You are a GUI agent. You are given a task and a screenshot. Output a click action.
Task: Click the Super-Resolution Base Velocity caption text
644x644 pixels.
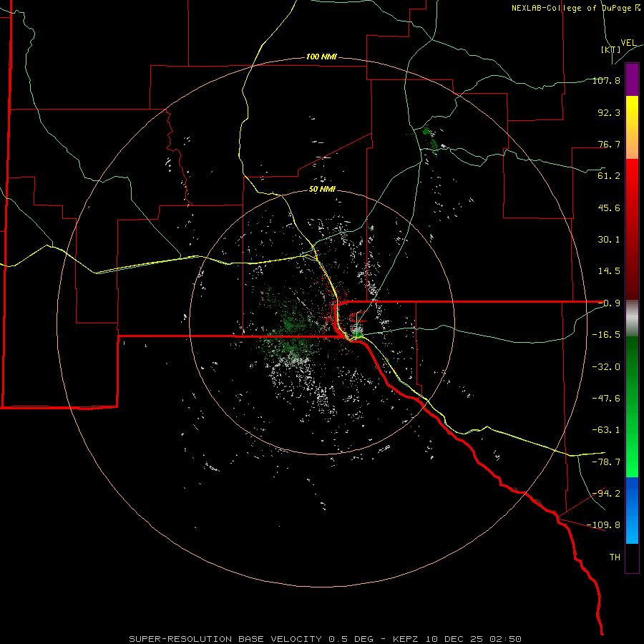(x=325, y=639)
